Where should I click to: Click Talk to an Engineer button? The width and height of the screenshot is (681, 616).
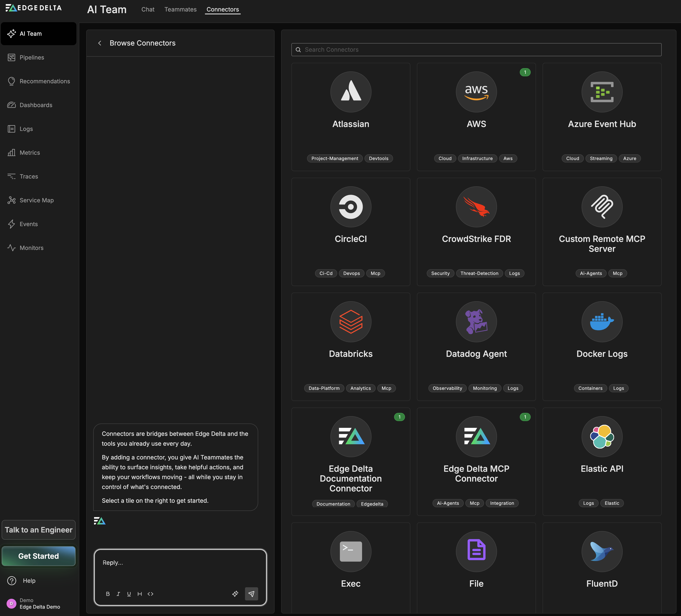[39, 530]
